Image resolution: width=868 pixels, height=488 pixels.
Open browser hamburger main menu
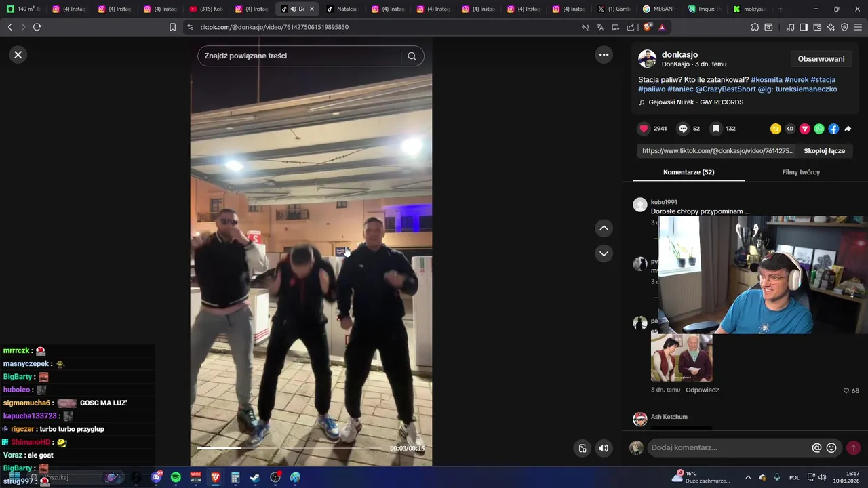[858, 27]
